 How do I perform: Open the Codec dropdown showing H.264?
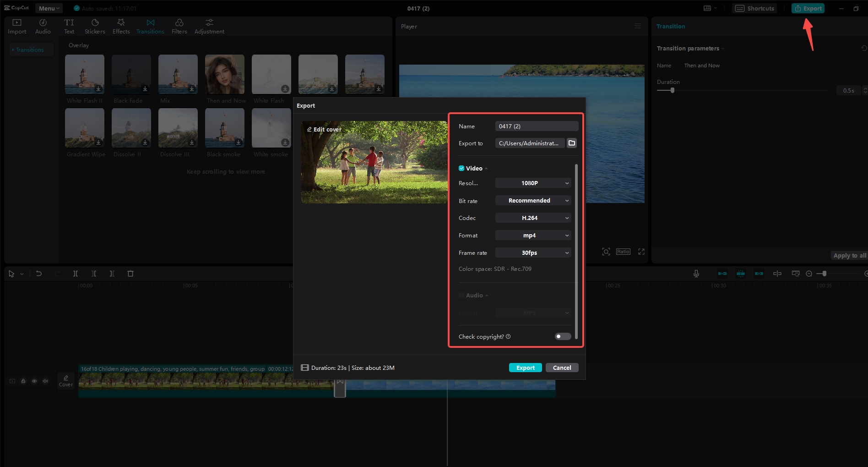pyautogui.click(x=532, y=218)
